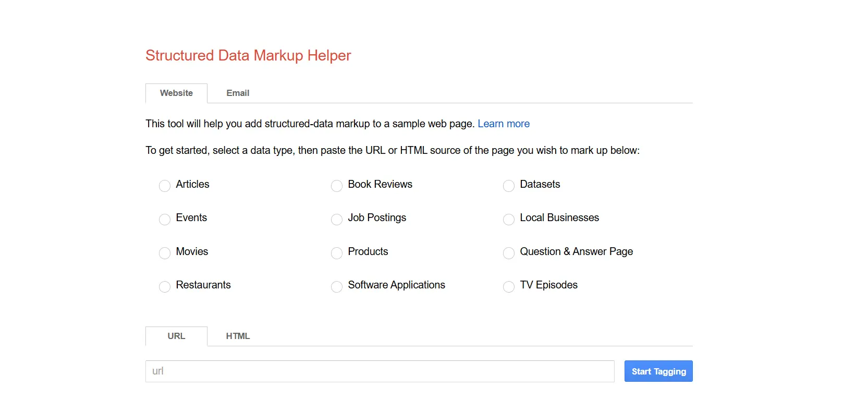Open the Email tab
This screenshot has width=868, height=399.
(238, 93)
